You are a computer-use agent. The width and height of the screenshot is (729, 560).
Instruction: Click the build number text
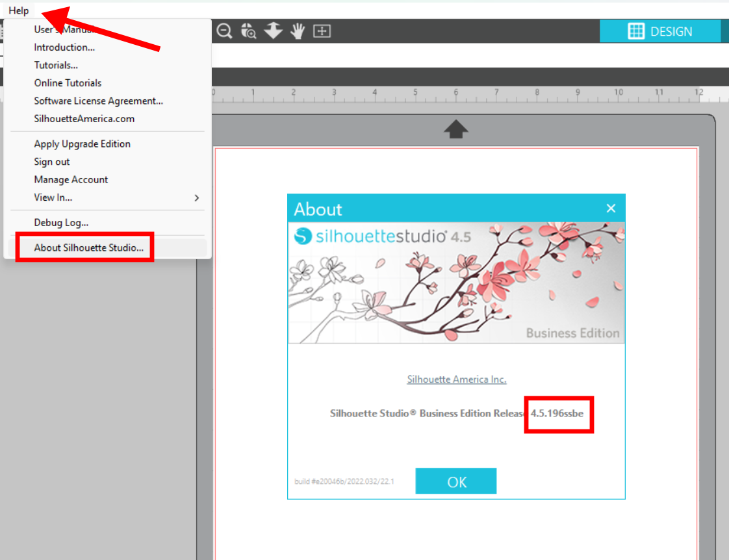click(344, 481)
